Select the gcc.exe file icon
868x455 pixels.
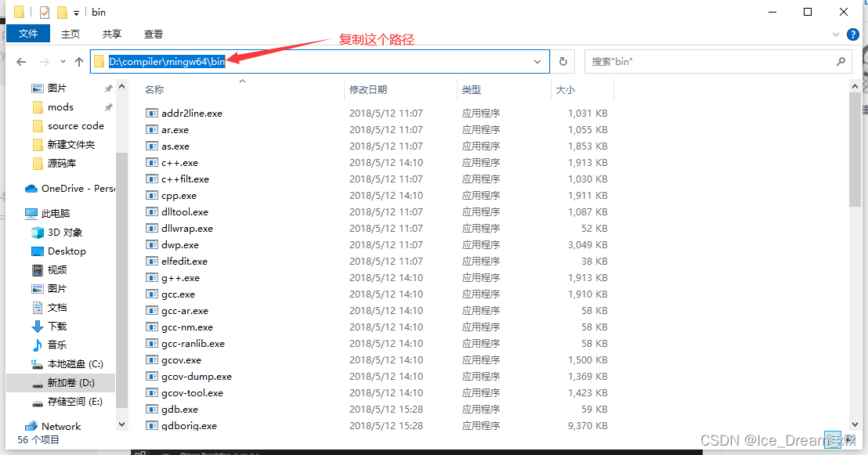pyautogui.click(x=152, y=294)
